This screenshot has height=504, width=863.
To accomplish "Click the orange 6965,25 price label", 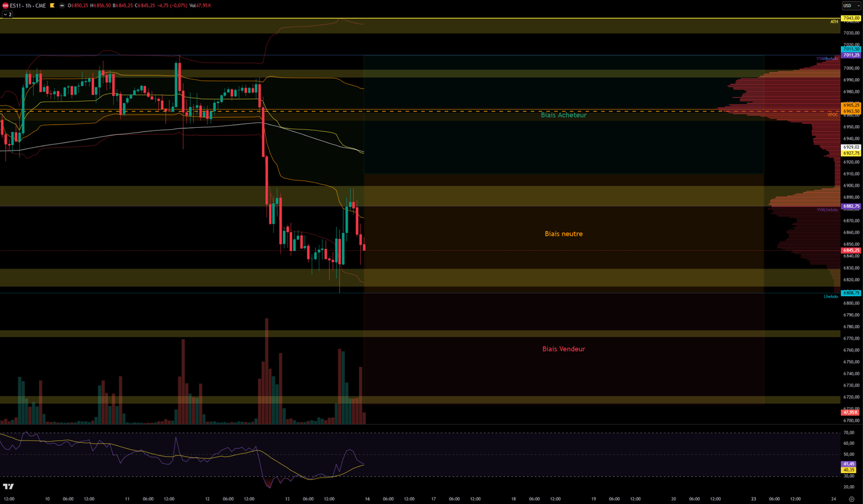I will point(851,105).
